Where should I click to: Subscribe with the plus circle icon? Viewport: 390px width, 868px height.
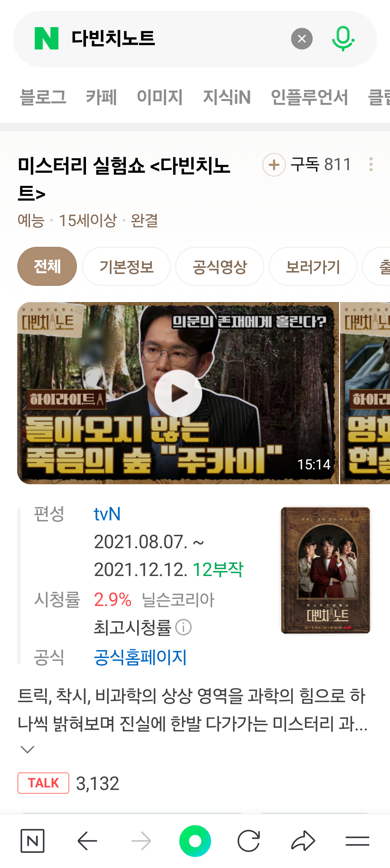(x=274, y=165)
